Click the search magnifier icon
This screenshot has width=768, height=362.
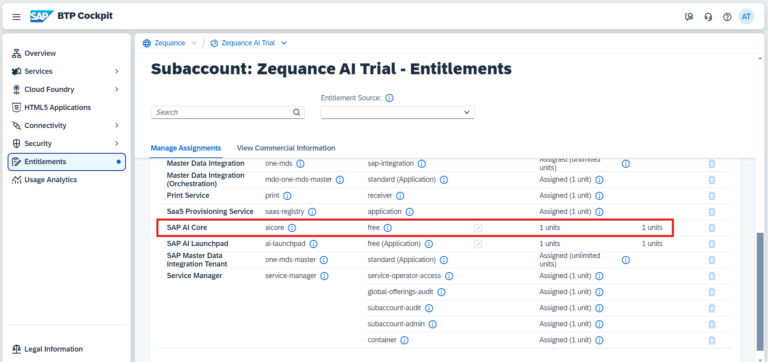coord(296,112)
